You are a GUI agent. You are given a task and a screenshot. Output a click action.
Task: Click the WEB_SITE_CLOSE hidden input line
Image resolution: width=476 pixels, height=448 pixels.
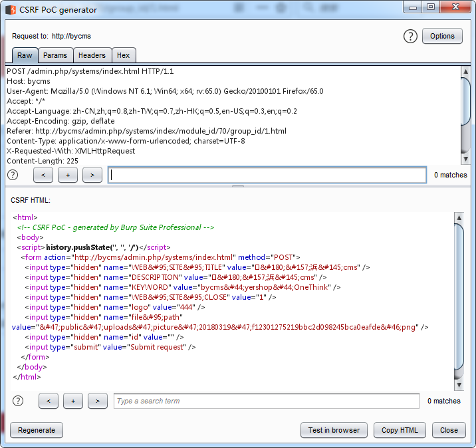click(x=150, y=298)
